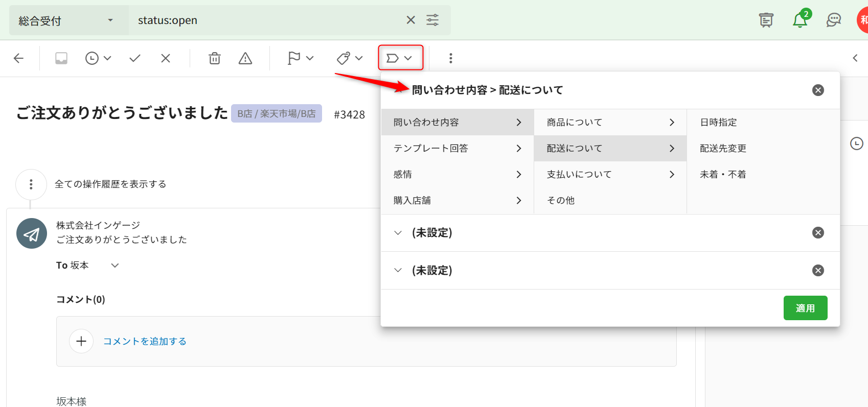Click the checkmark resolve icon
This screenshot has height=407, width=868.
click(x=135, y=58)
